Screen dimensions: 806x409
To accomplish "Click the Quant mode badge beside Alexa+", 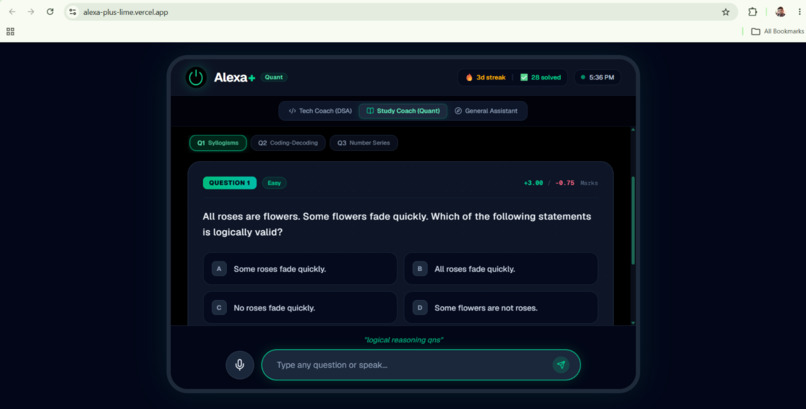I will (273, 77).
